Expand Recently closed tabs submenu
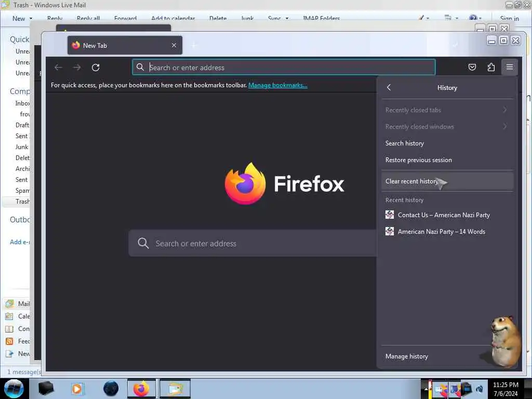The width and height of the screenshot is (532, 399). tap(447, 110)
